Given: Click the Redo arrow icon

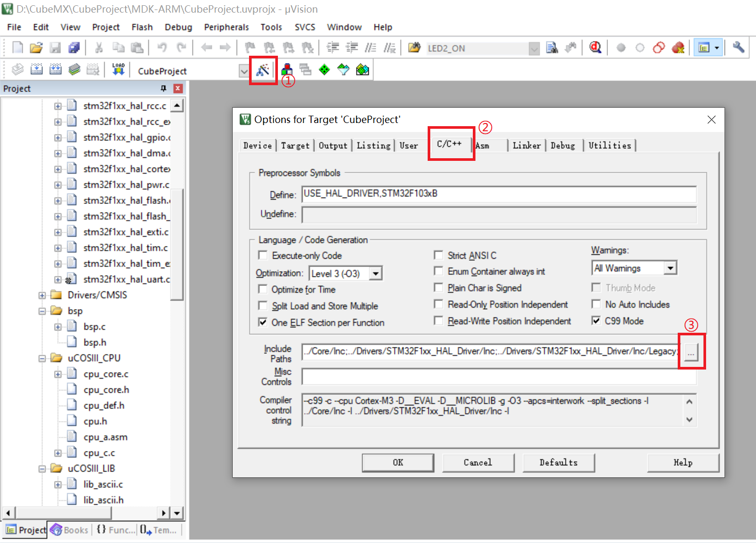Looking at the screenshot, I should click(x=181, y=48).
